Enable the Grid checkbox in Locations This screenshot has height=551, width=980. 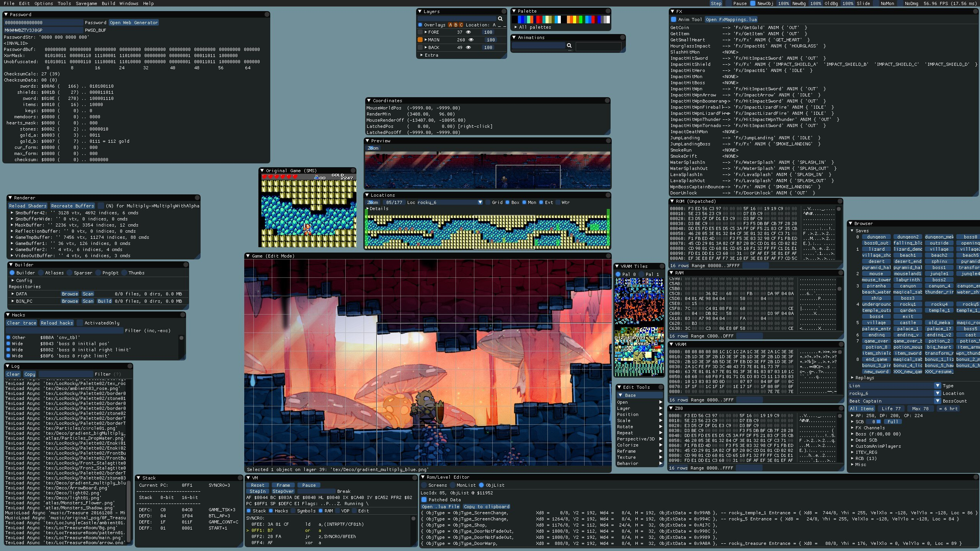[488, 202]
